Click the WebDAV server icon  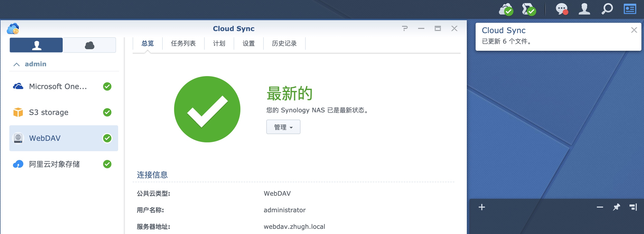[18, 138]
